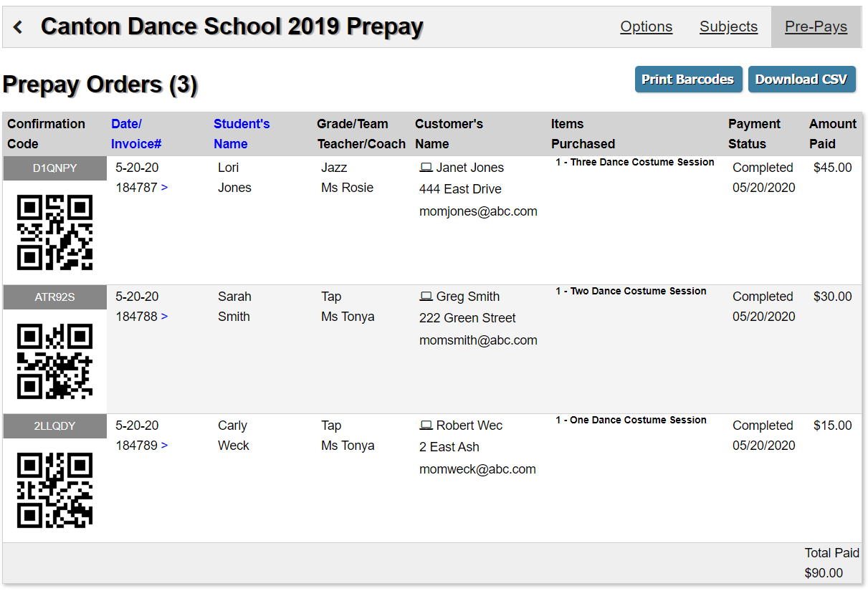The height and width of the screenshot is (591, 868).
Task: Open the Options tab
Action: 646,27
